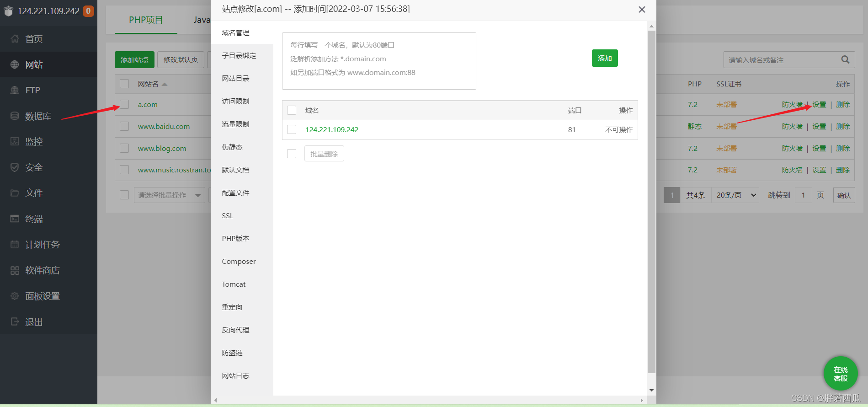
Task: Open the 首页 home icon in sidebar
Action: pos(15,39)
